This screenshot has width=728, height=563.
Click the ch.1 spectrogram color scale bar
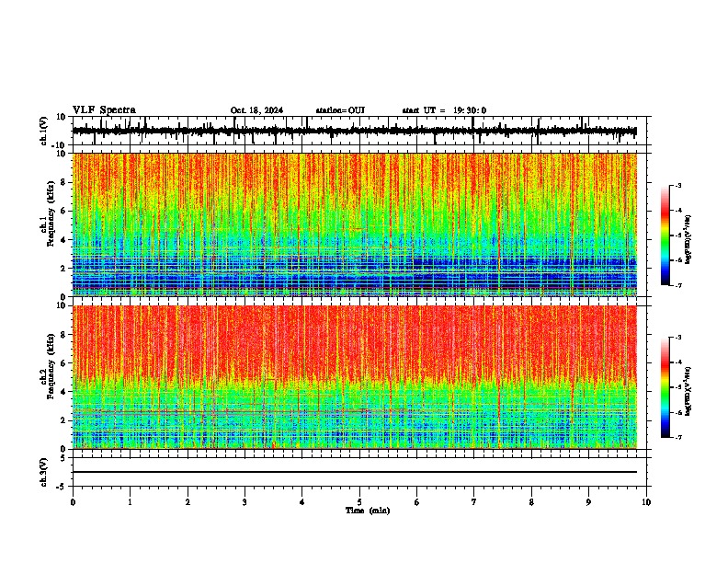click(x=665, y=236)
